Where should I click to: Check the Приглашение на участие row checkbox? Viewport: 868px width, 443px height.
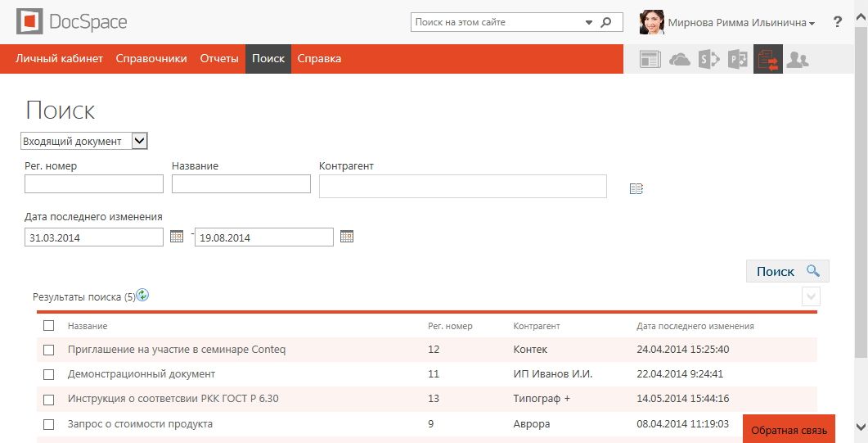(49, 350)
